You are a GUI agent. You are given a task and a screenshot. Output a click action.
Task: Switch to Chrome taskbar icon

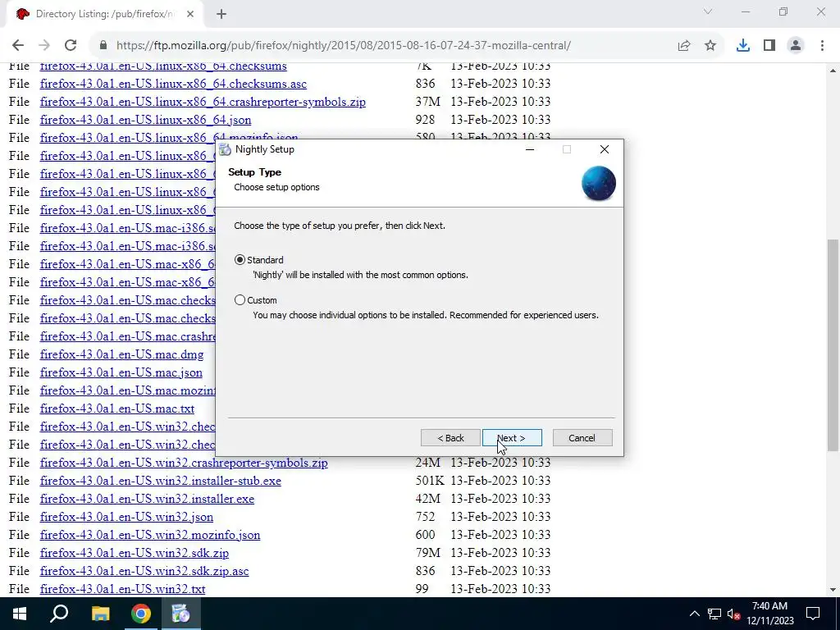[x=141, y=614]
